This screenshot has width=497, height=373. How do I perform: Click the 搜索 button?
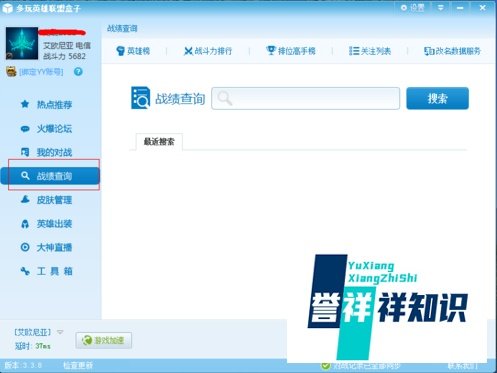[x=437, y=98]
